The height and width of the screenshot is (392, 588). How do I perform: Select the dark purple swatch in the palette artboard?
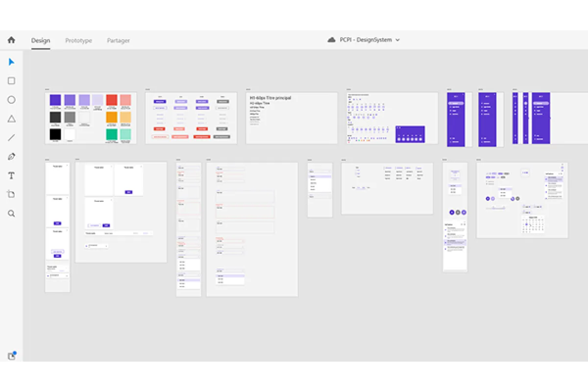[55, 99]
